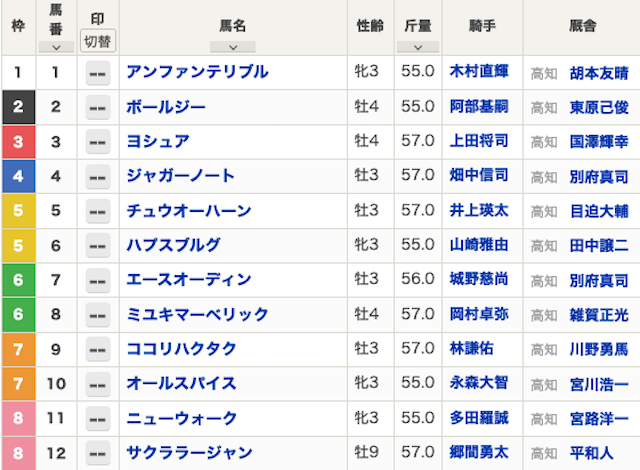This screenshot has height=470, width=640.
Task: Open mark picker for チュウオーハーン
Action: (x=97, y=211)
